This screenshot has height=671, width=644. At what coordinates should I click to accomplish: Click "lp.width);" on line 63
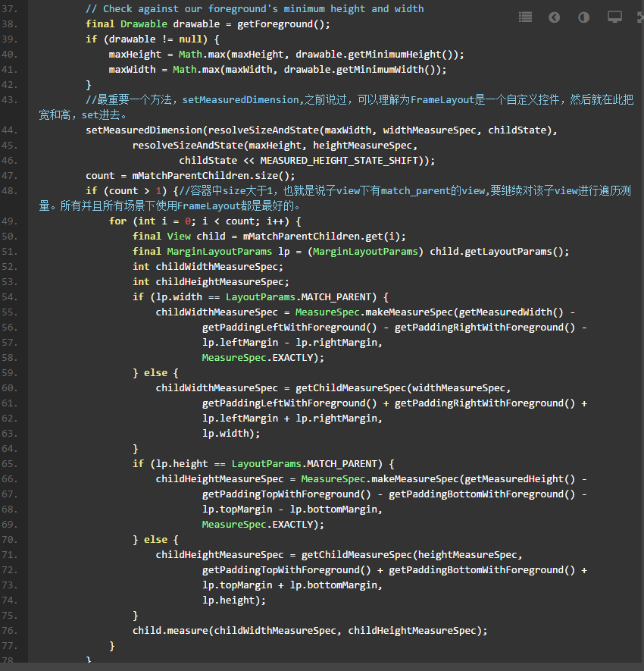(231, 434)
